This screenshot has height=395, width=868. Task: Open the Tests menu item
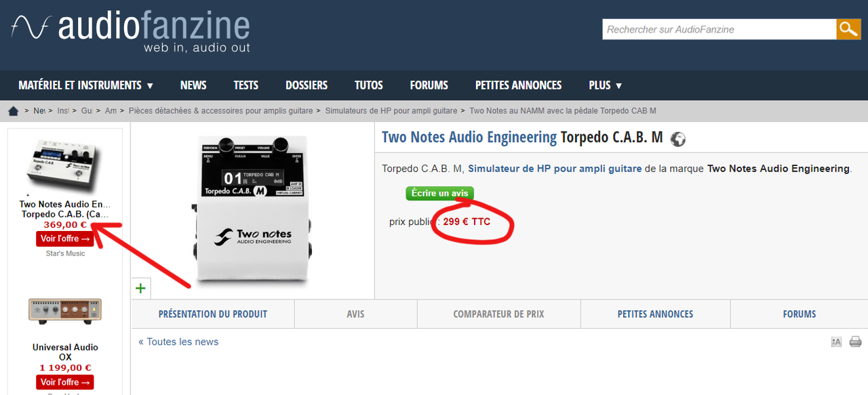[246, 85]
